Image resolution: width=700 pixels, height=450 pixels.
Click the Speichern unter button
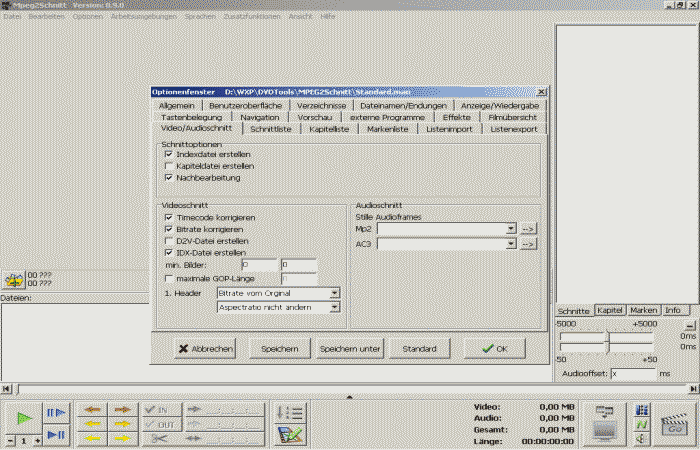coord(350,349)
